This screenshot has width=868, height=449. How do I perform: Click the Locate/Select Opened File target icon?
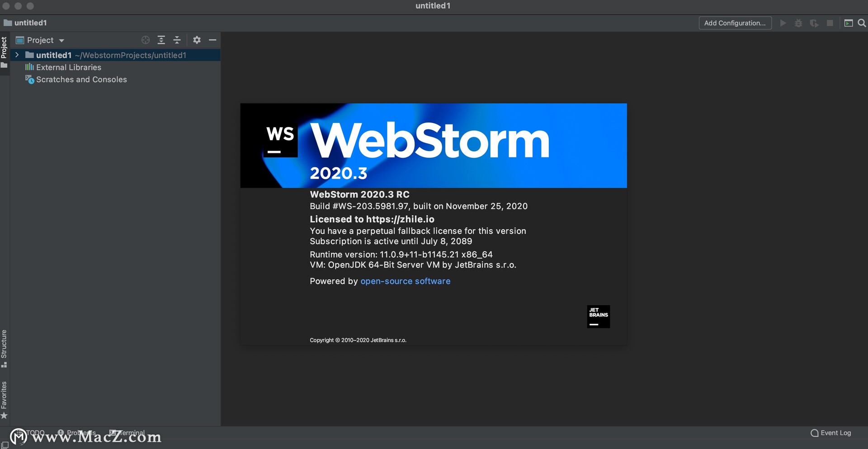pyautogui.click(x=145, y=40)
